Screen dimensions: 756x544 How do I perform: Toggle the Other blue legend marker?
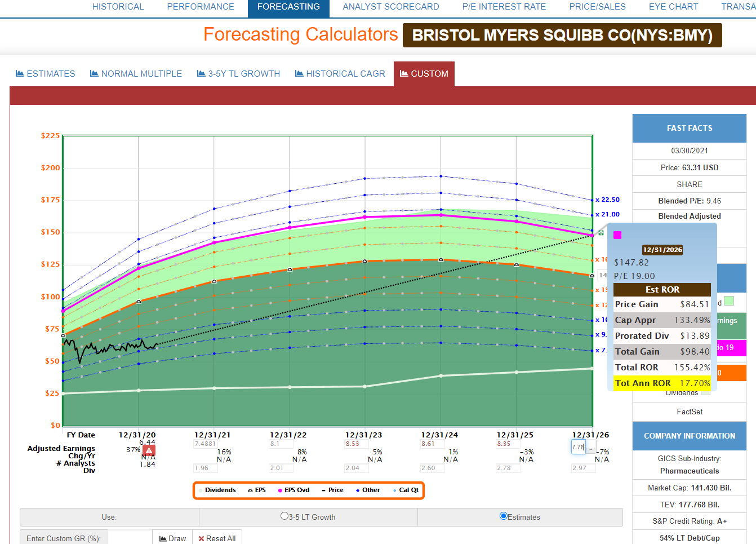pos(358,490)
